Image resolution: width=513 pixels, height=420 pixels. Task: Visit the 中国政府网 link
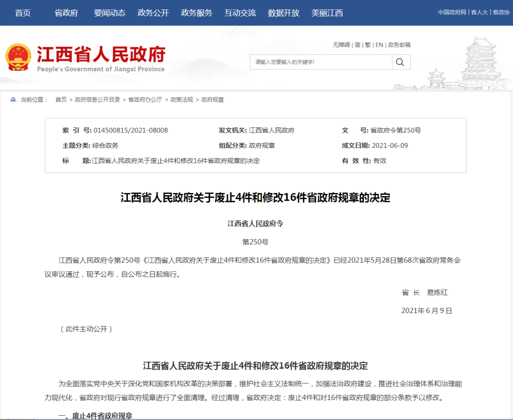452,12
